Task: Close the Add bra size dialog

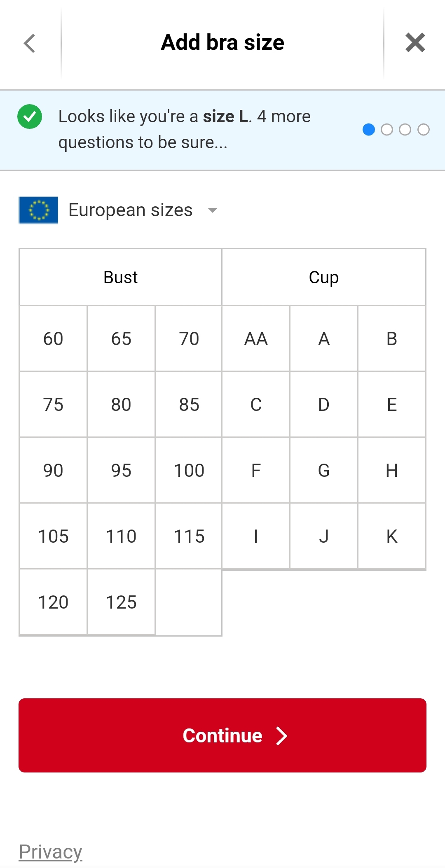Action: [x=415, y=43]
